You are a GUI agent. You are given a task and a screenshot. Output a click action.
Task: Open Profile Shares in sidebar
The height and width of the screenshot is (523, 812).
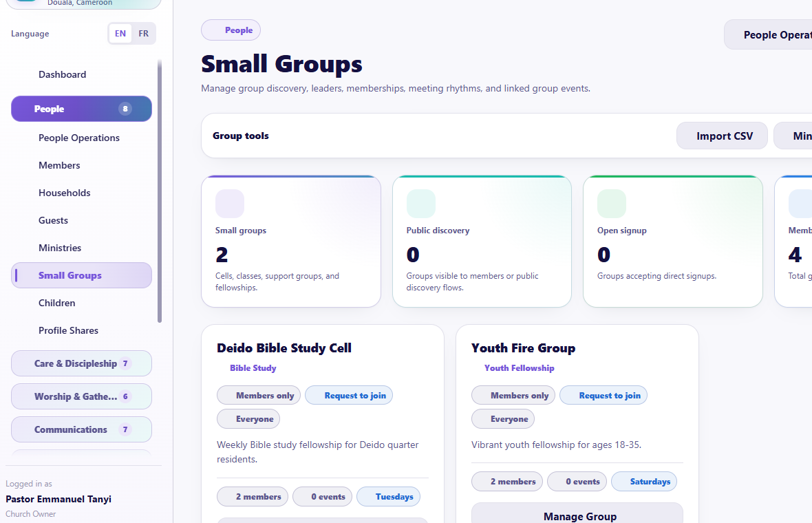point(81,330)
